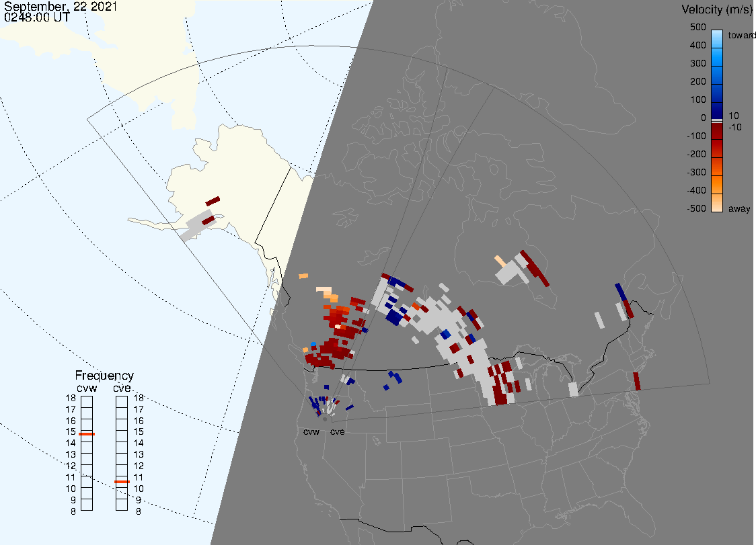Viewport: 756px width, 545px height.
Task: Click the time stamp '0248:00 UT'
Action: click(x=36, y=17)
